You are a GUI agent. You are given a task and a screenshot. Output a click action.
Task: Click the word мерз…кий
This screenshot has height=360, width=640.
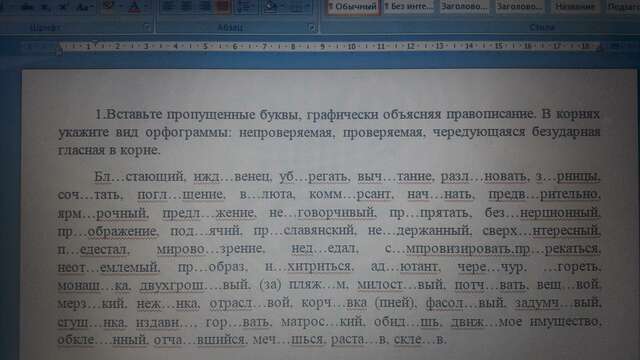pyautogui.click(x=92, y=303)
